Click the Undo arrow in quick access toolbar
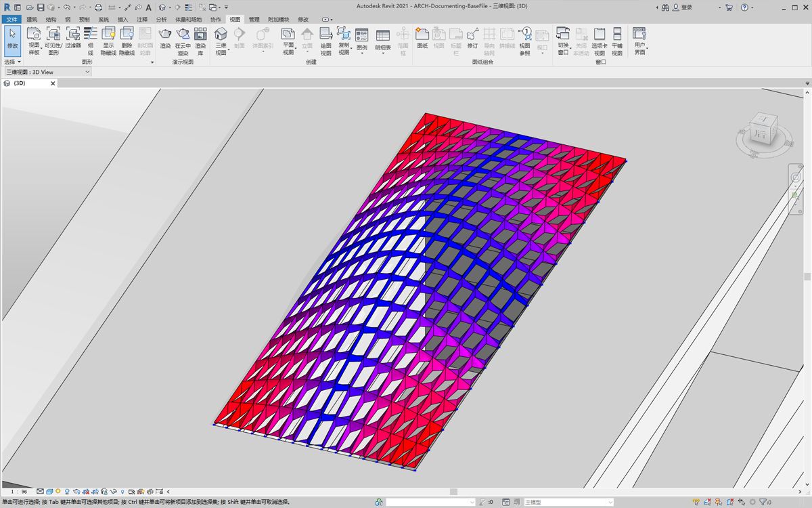This screenshot has width=812, height=508. pos(66,7)
